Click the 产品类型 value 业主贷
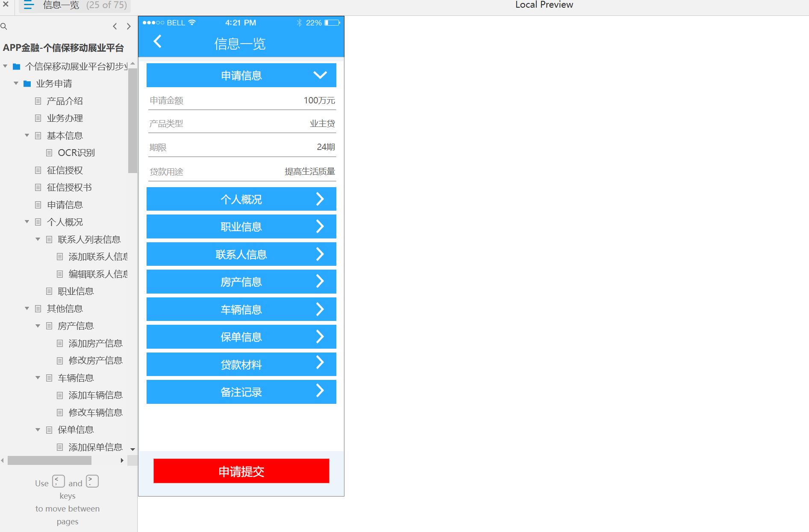Image resolution: width=809 pixels, height=532 pixels. [x=322, y=123]
